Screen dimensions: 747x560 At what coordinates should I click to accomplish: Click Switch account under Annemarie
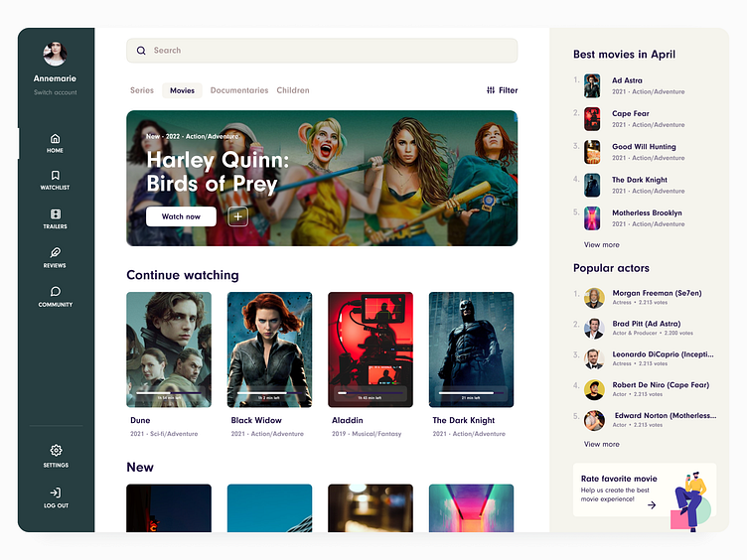coord(56,92)
